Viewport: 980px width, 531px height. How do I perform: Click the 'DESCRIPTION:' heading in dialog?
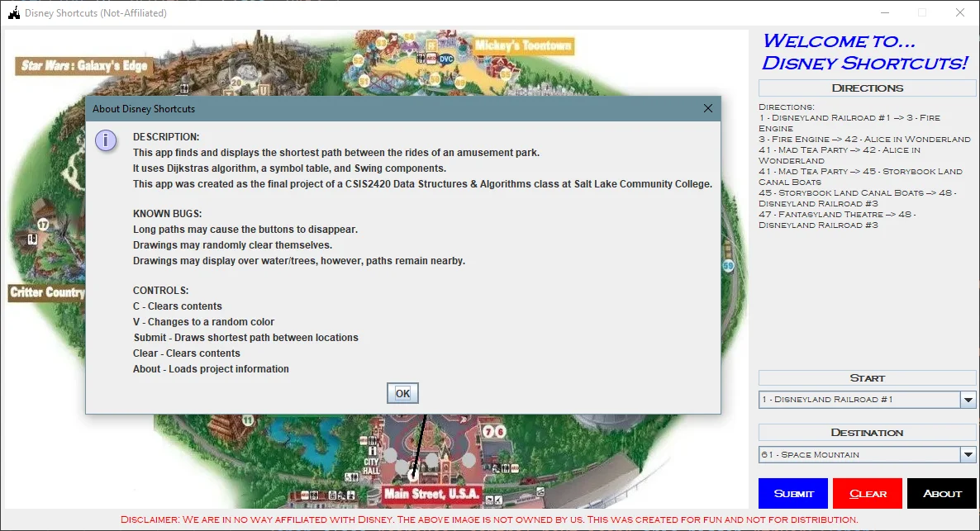pos(166,137)
